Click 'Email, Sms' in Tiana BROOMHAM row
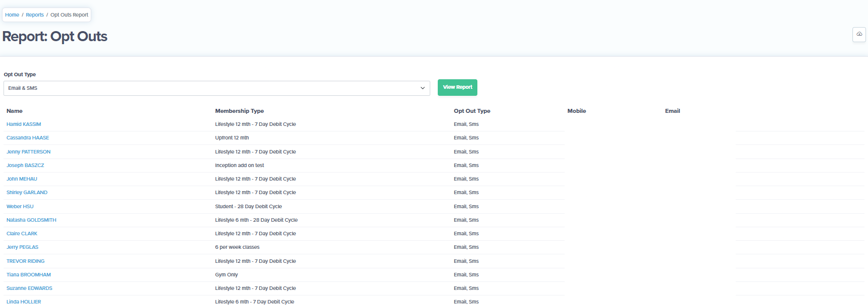The height and width of the screenshot is (308, 868). [466, 275]
